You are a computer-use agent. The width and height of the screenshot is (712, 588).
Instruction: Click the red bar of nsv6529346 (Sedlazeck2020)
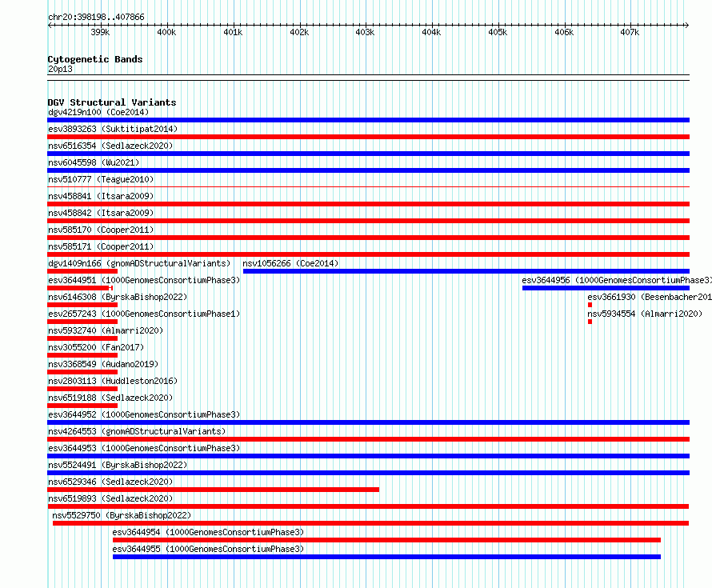coord(213,490)
